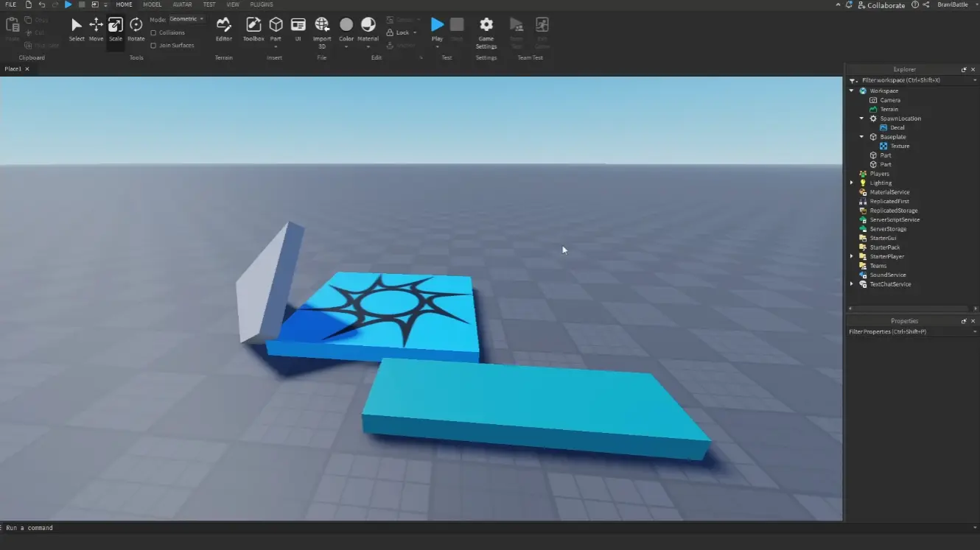Viewport: 980px width, 550px height.
Task: Open the Lock dropdown arrow
Action: (415, 33)
